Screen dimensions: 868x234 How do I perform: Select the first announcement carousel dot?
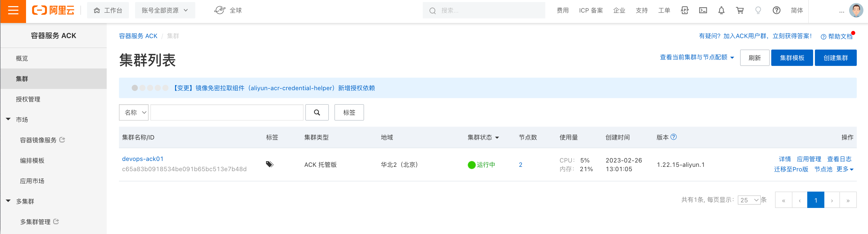pos(135,88)
